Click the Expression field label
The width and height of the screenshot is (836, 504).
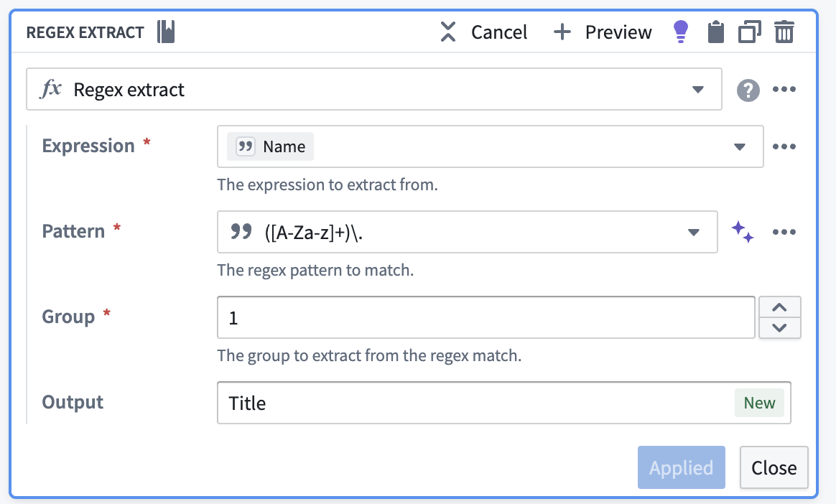click(x=88, y=146)
